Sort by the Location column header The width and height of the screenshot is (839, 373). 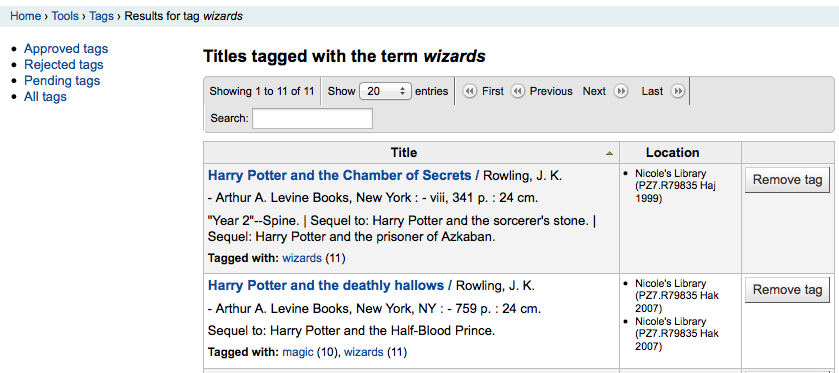coord(673,153)
